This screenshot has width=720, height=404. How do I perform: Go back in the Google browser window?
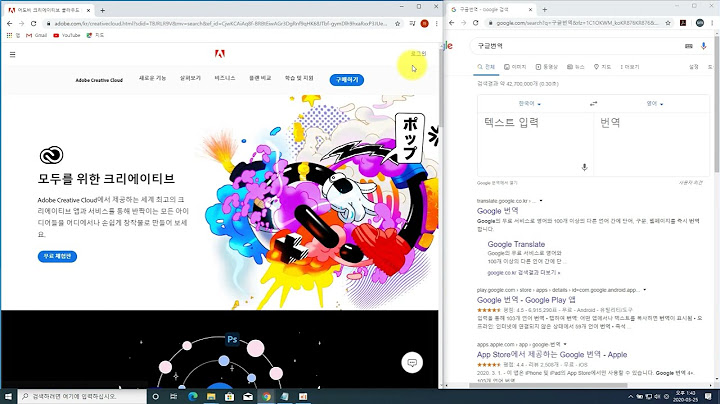451,22
